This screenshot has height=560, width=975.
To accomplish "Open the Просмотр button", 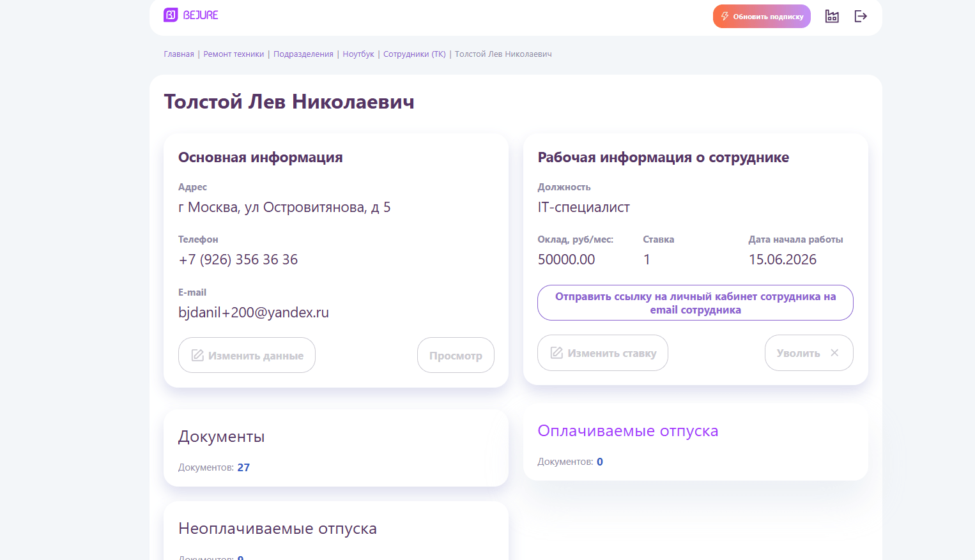I will click(x=456, y=355).
